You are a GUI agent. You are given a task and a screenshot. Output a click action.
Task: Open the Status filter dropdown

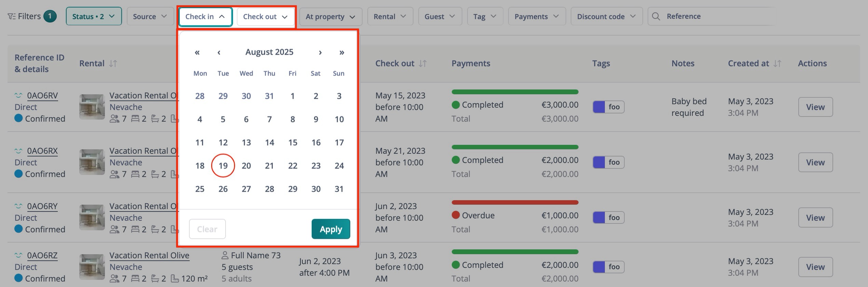click(94, 16)
